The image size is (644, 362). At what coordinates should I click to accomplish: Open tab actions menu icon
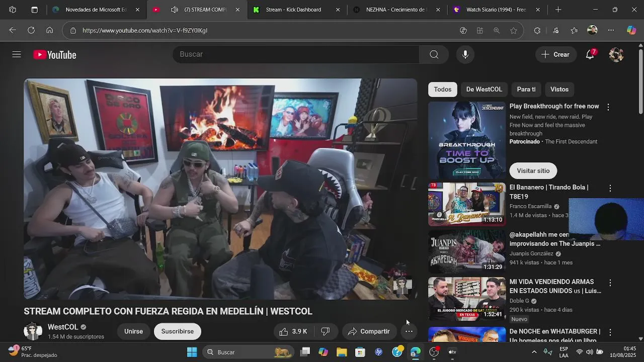pos(34,10)
